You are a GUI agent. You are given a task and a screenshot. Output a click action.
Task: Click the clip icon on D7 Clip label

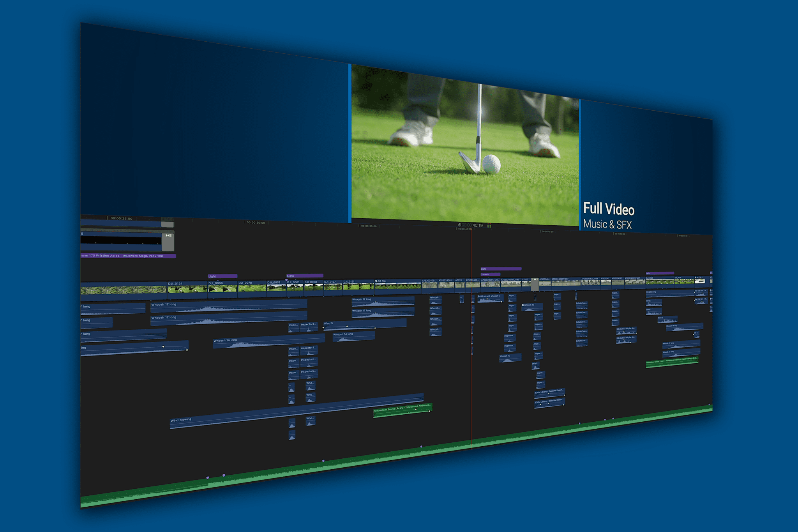click(x=376, y=281)
